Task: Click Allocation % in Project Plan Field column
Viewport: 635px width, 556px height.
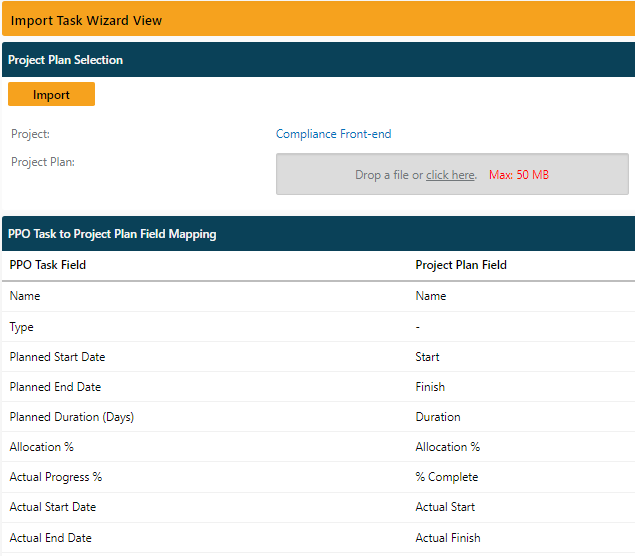Action: [447, 447]
